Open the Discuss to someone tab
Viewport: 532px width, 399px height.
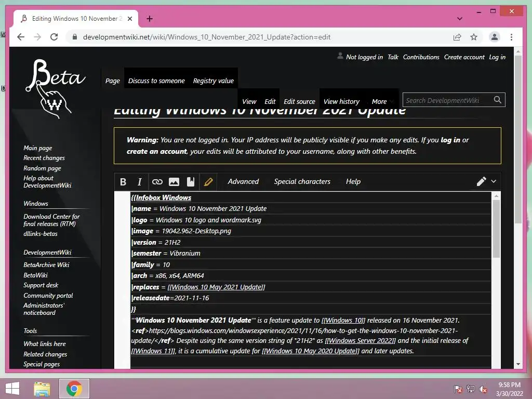156,81
